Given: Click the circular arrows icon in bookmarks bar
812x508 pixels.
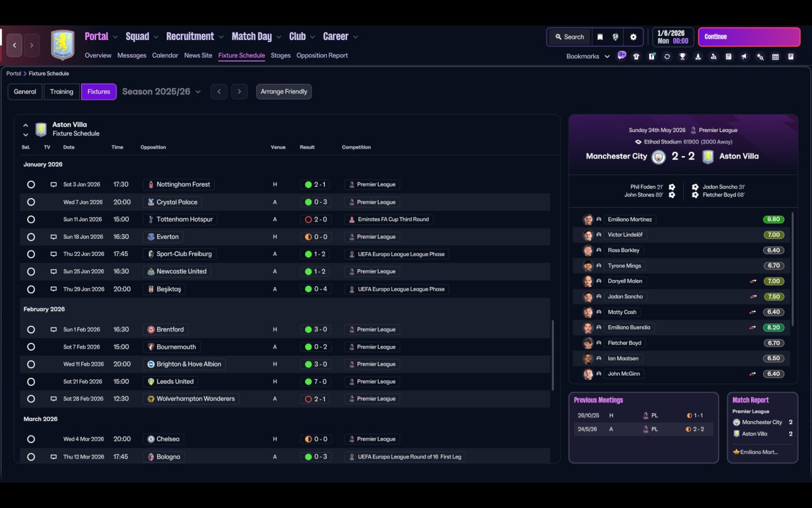Looking at the screenshot, I should tap(667, 57).
